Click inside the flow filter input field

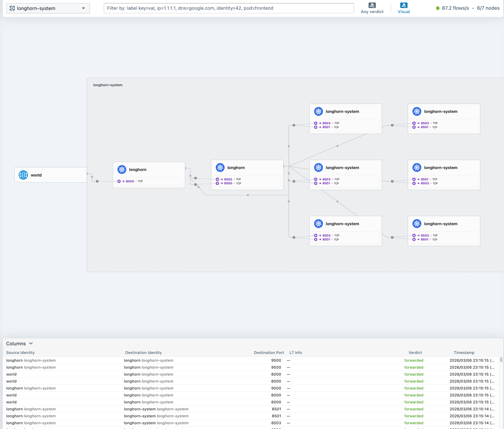pos(229,8)
